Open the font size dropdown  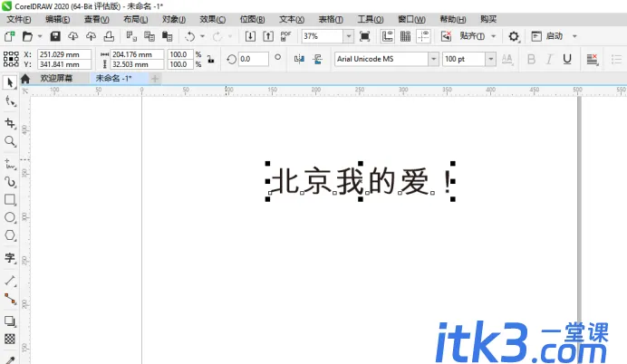pyautogui.click(x=491, y=59)
